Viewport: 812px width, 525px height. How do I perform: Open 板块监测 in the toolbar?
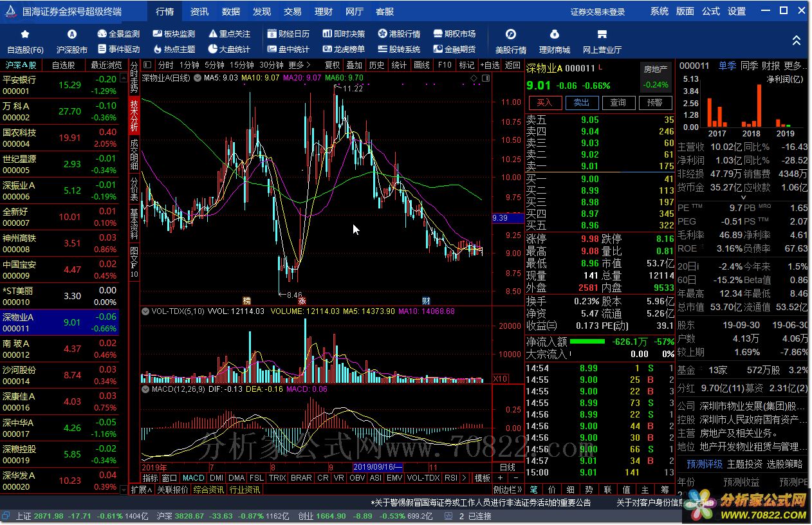coord(174,34)
